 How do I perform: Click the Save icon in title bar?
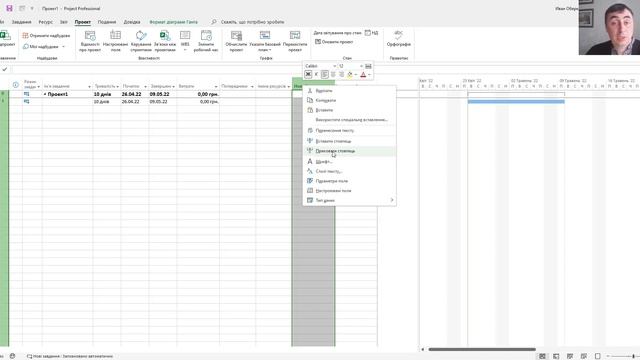pos(9,8)
